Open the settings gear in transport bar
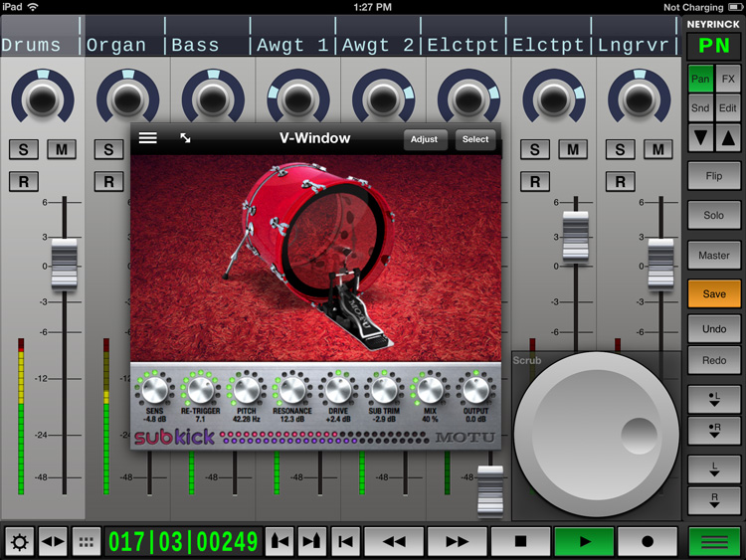 pyautogui.click(x=20, y=542)
